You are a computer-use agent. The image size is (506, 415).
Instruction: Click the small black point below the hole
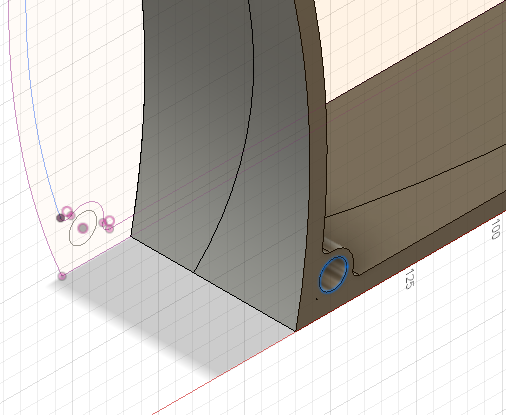[316, 299]
